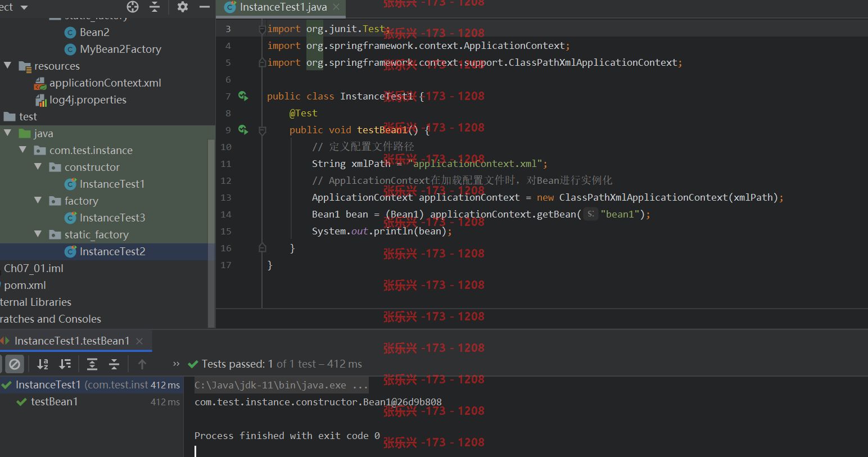Collapse the constructor package

pos(38,167)
